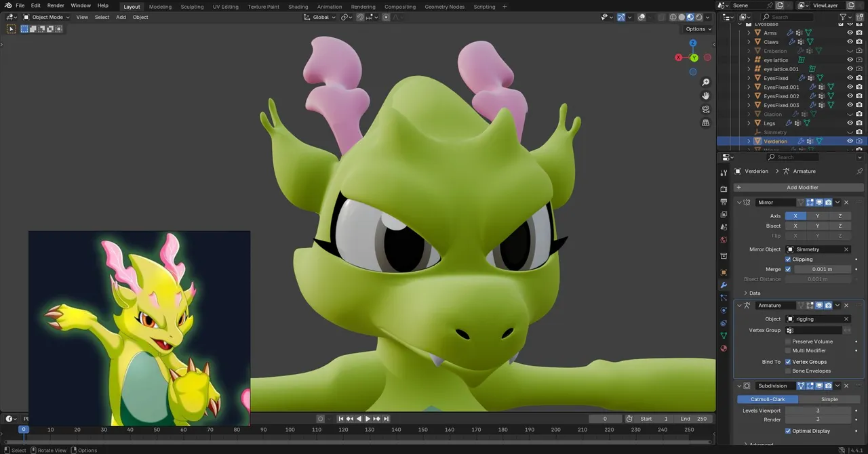Open the View Layer properties tab

coord(724,214)
